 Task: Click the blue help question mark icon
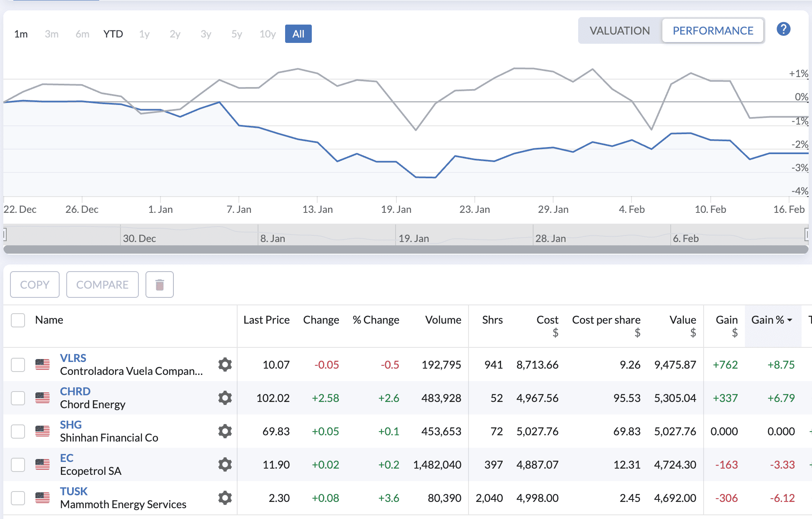(783, 29)
